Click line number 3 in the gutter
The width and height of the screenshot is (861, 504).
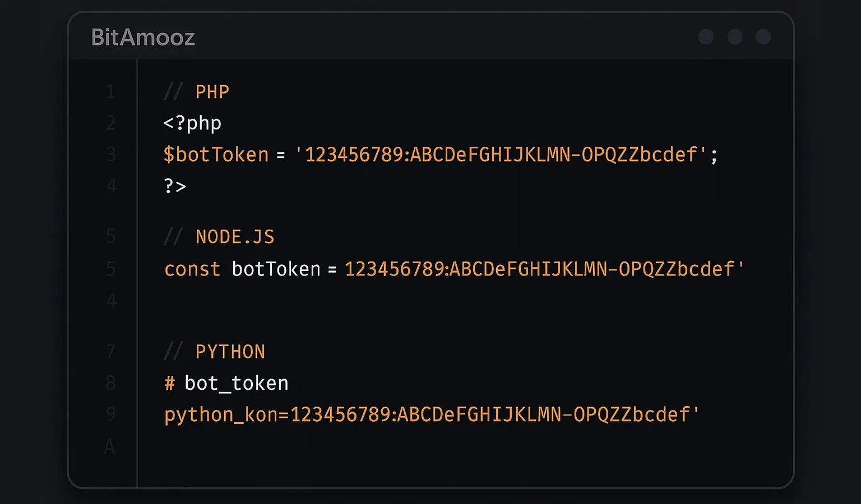tap(111, 154)
